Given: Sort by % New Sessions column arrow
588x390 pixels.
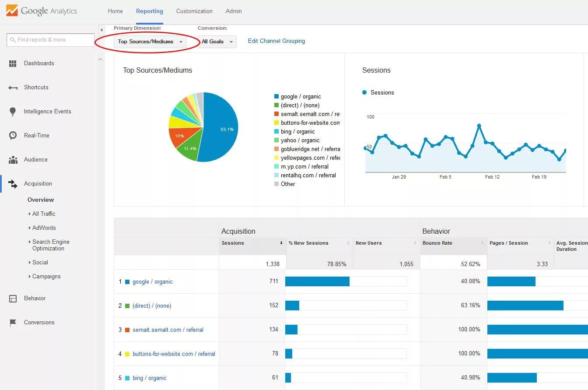Looking at the screenshot, I should [x=348, y=243].
